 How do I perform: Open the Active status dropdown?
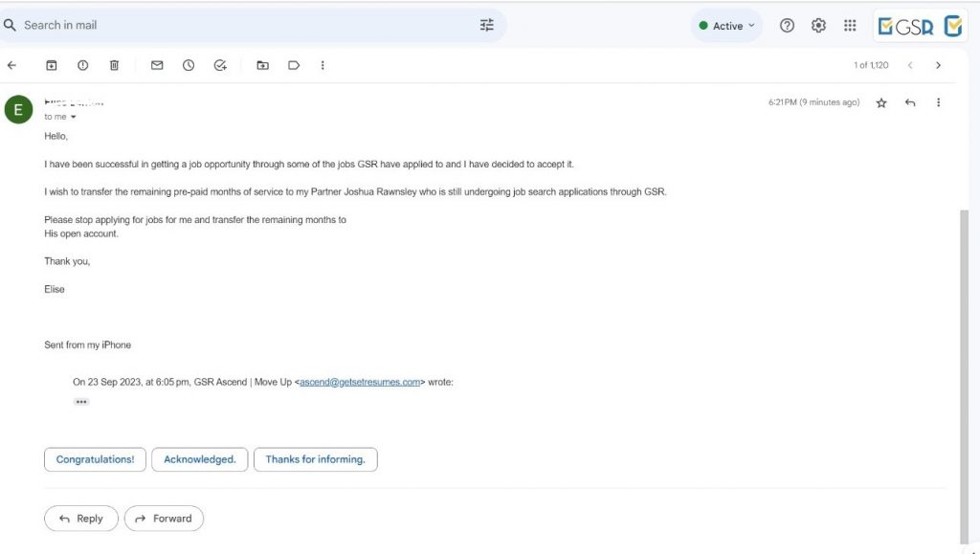(x=727, y=26)
